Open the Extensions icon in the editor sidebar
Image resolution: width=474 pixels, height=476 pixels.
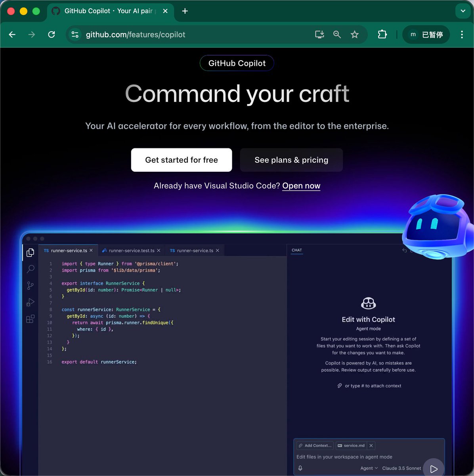(x=30, y=319)
